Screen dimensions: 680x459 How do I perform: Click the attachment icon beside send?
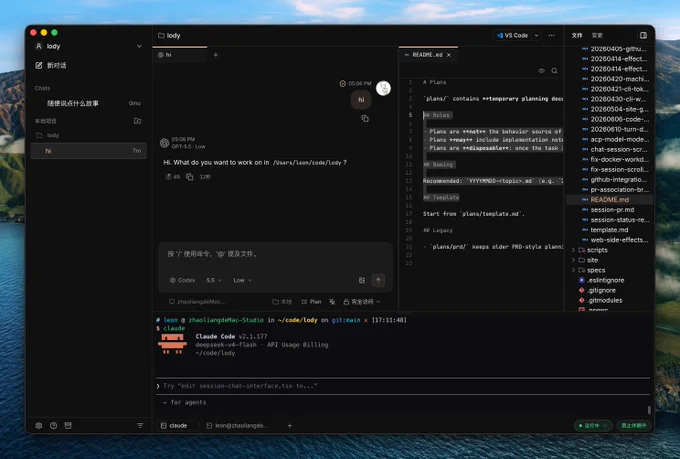[362, 280]
